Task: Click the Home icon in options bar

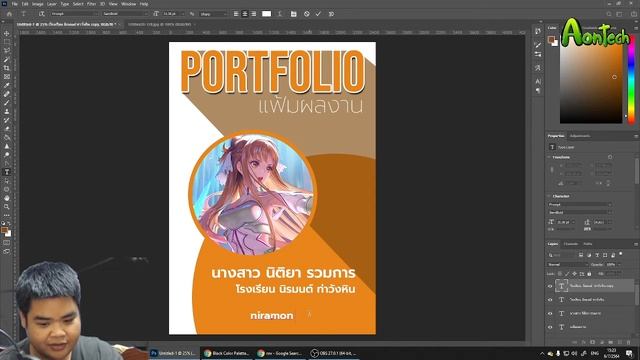Action: click(9, 14)
